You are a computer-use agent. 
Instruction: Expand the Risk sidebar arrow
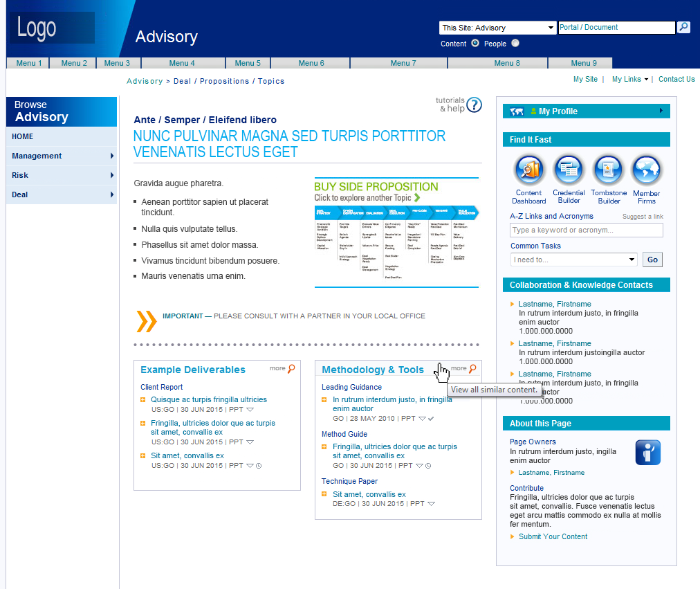111,175
